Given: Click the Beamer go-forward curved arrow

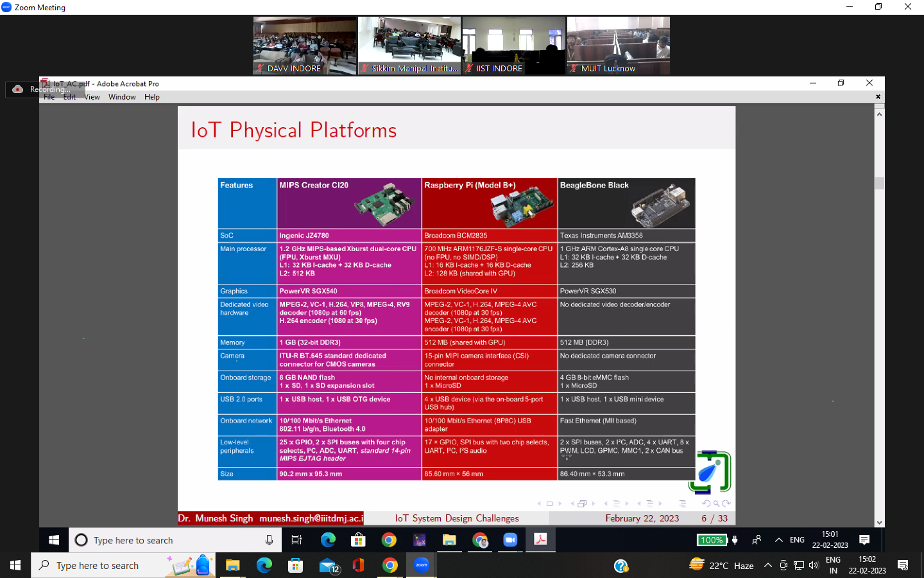Looking at the screenshot, I should [x=726, y=504].
